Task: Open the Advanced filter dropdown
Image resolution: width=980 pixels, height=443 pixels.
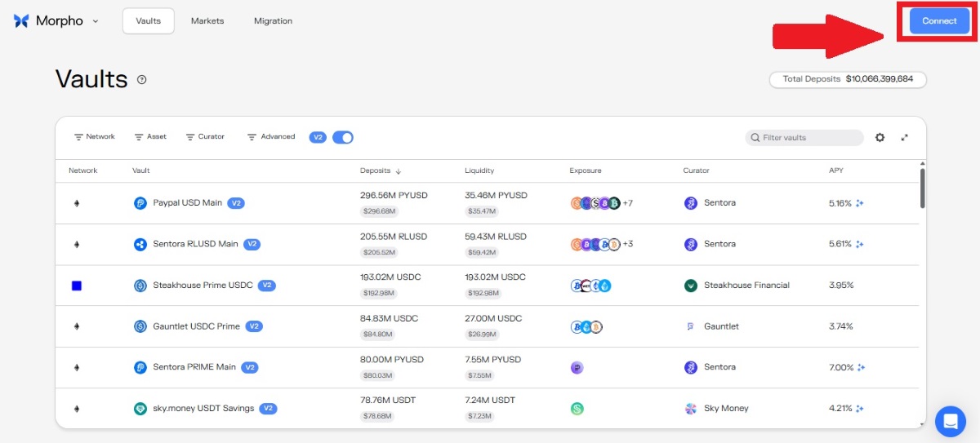Action: (271, 137)
